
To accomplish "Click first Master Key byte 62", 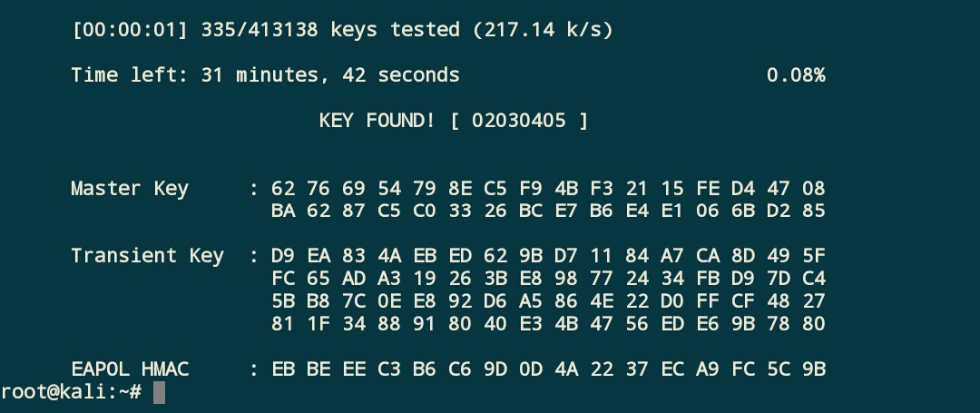I will pyautogui.click(x=283, y=188).
